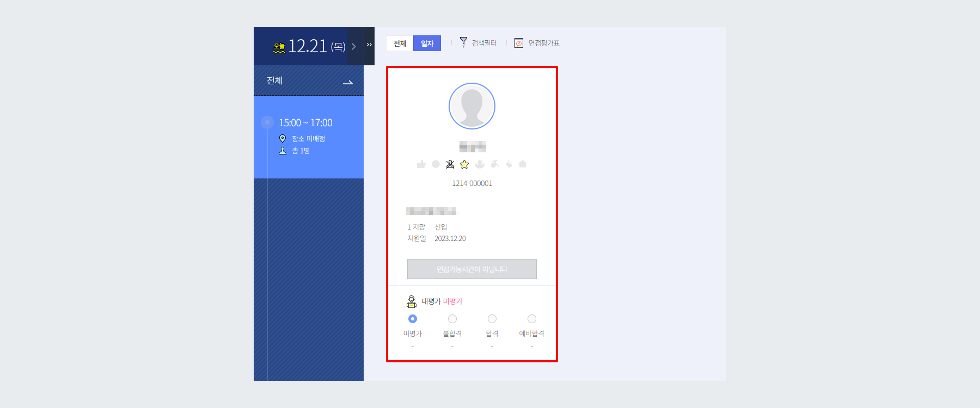Click the 지원일 label
Screen dimensions: 980x408
click(416, 239)
